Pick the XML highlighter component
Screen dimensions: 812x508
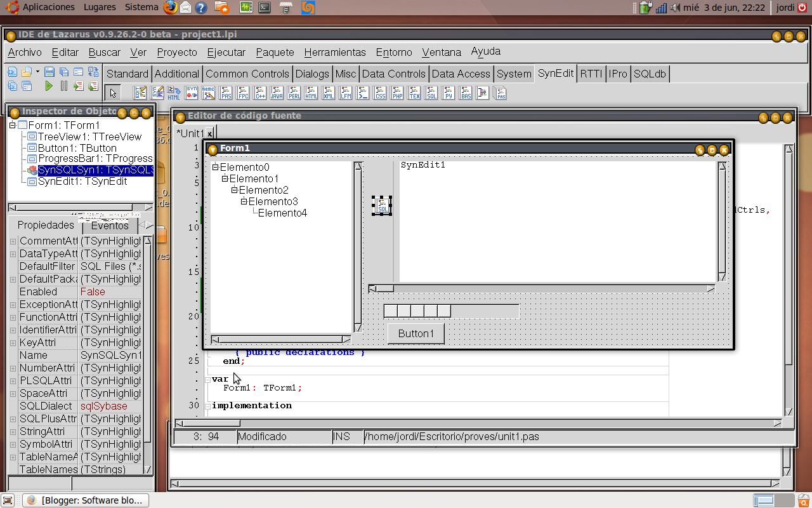click(329, 93)
